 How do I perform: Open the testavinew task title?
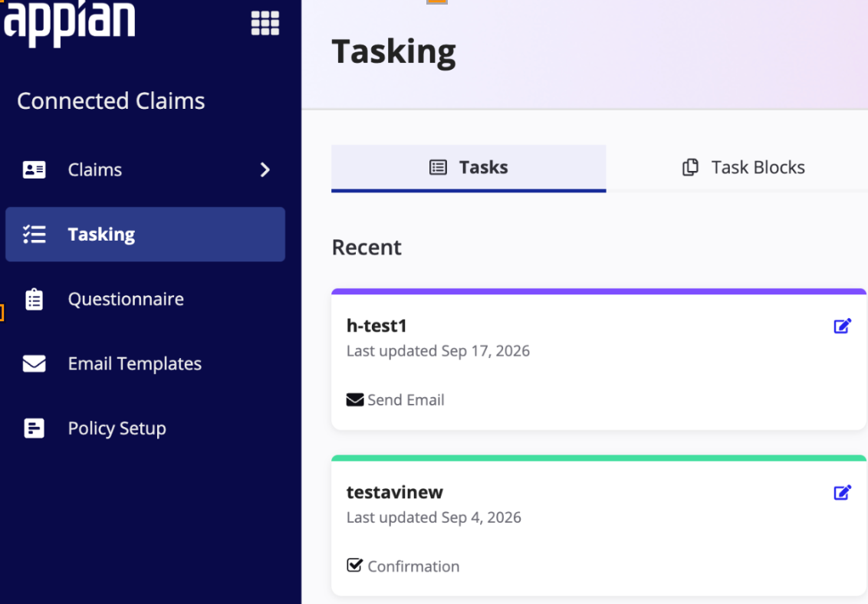click(x=395, y=492)
